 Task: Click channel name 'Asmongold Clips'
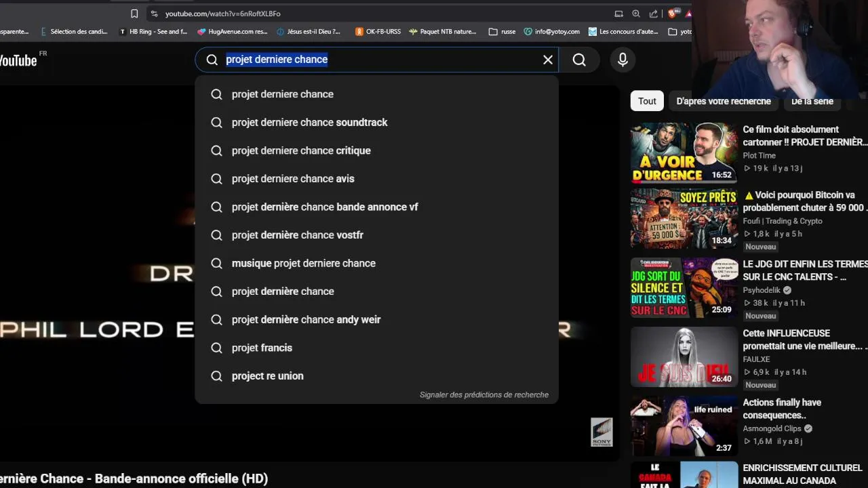point(772,428)
